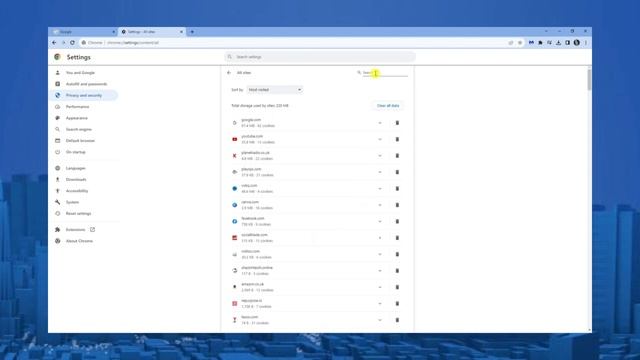Click the youtube.com site name
Screen dimensions: 640x360
[252, 136]
